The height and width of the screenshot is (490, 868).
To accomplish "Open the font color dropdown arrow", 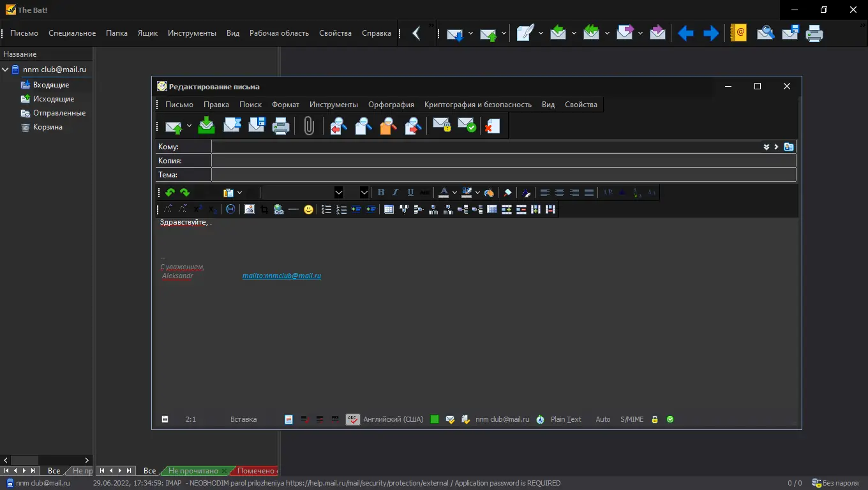I will (455, 193).
